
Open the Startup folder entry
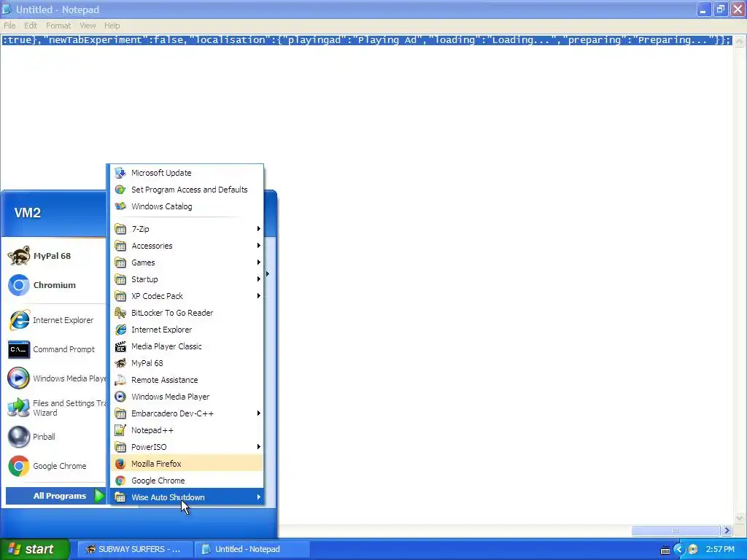click(x=187, y=279)
